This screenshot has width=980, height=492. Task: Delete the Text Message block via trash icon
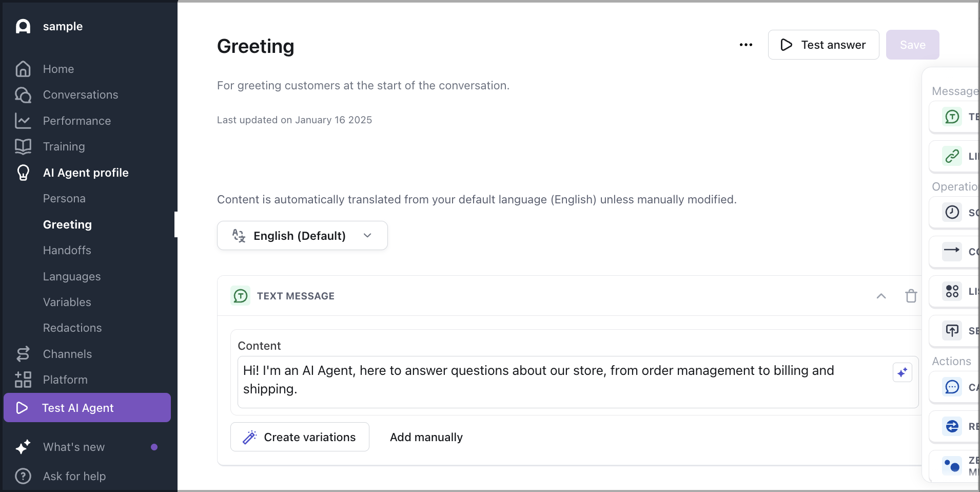coord(911,296)
